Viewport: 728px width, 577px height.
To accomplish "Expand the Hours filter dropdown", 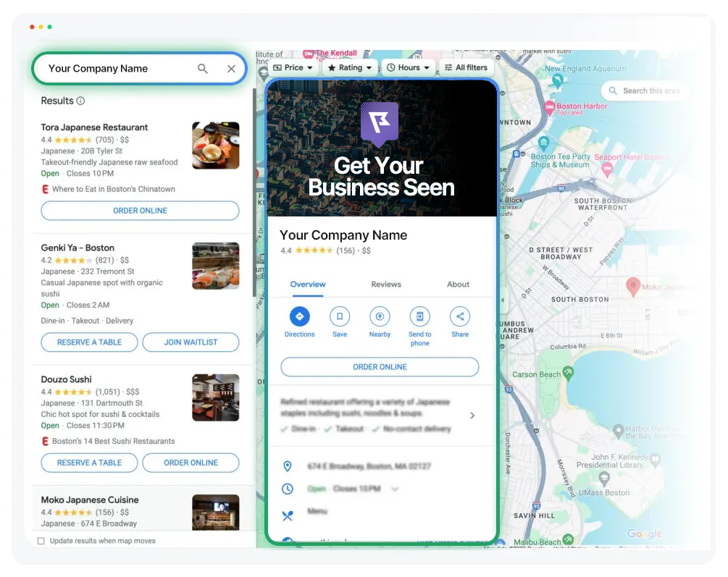I will 408,68.
